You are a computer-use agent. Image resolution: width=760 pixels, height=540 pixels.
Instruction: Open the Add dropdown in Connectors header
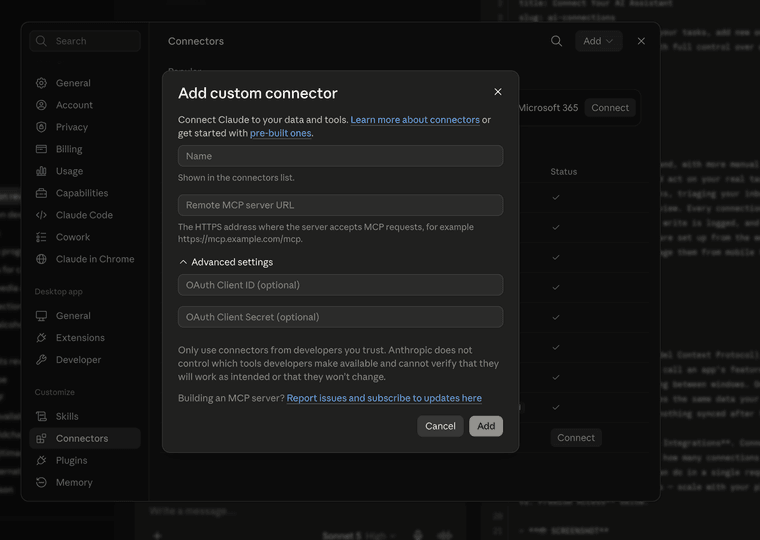click(x=599, y=41)
